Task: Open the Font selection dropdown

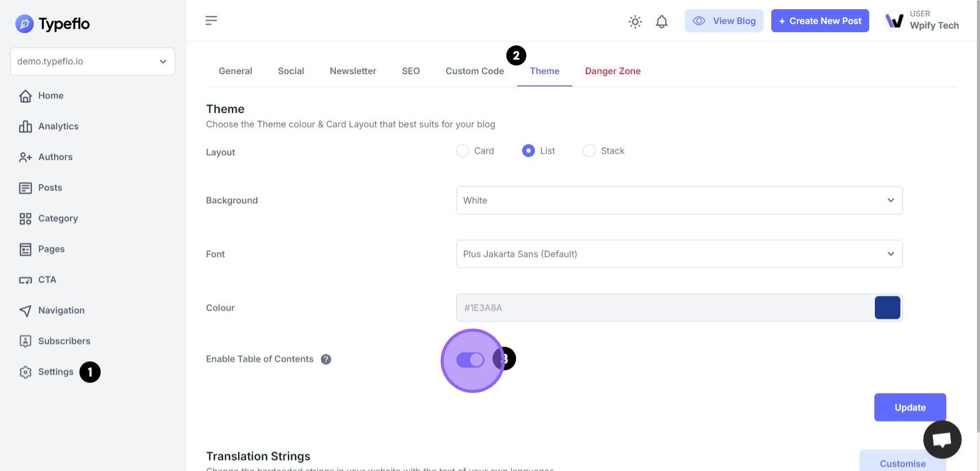Action: point(679,254)
